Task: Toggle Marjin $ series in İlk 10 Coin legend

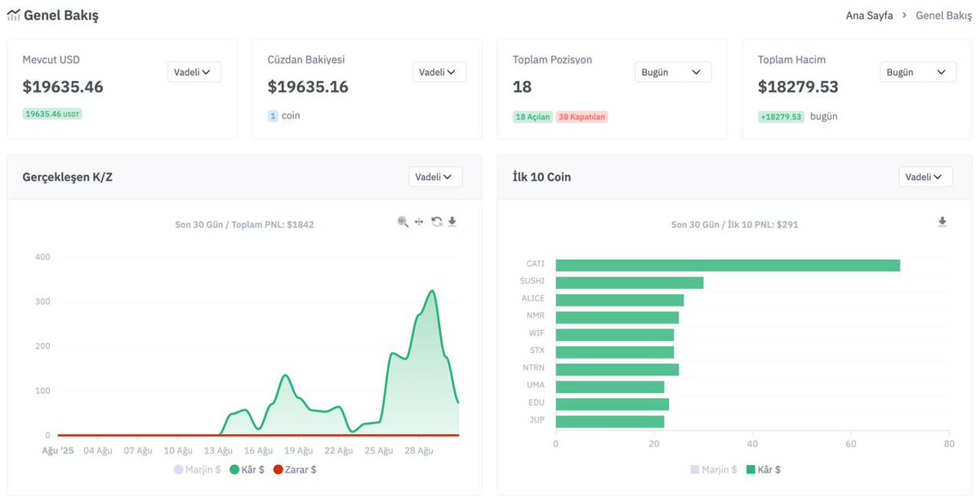Action: coord(714,470)
